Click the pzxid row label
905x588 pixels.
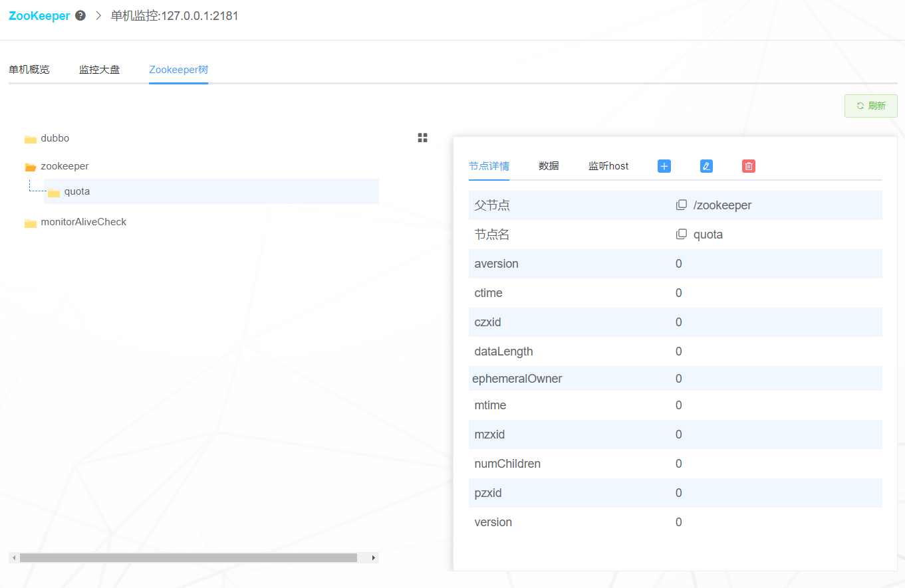pyautogui.click(x=488, y=493)
